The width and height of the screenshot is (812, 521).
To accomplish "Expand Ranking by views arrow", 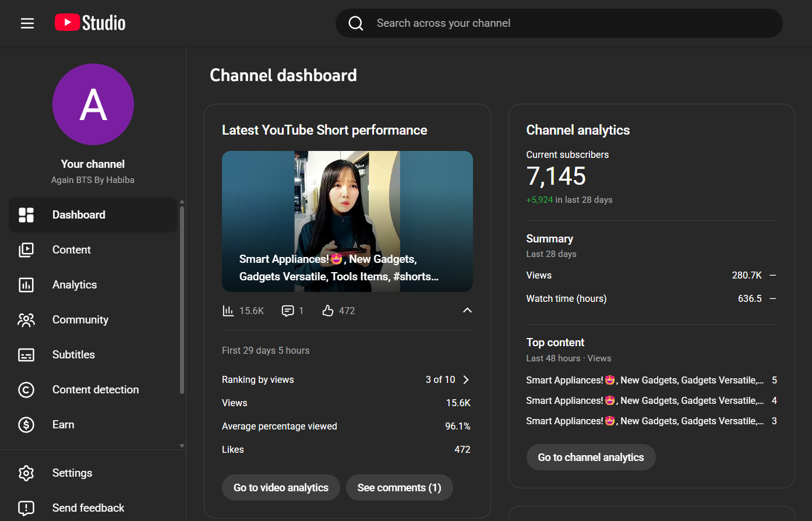I will pos(466,380).
